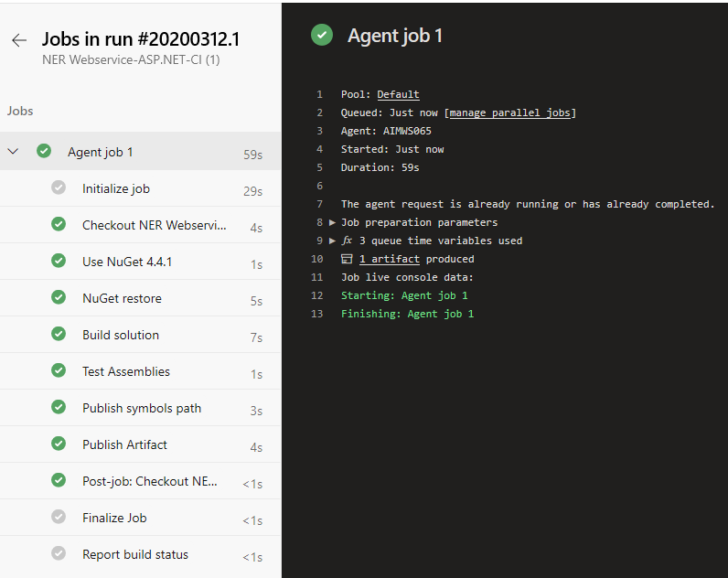Click the grey status icon beside Initialize job

point(59,188)
